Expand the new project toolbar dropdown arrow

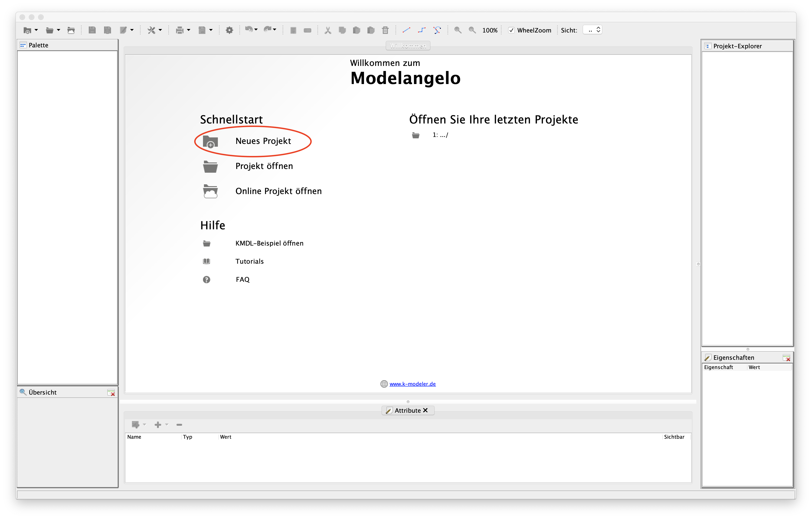click(x=36, y=30)
